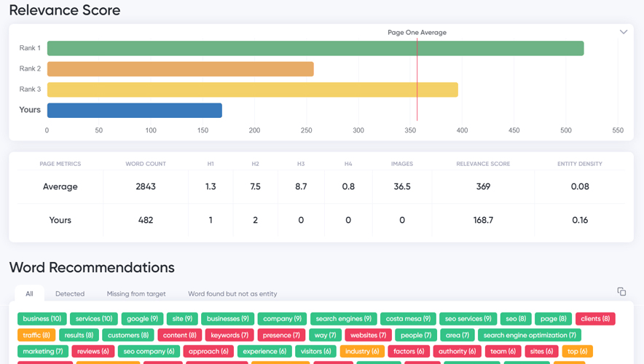The width and height of the screenshot is (644, 364).
Task: Select the business (10) tag
Action: point(42,319)
